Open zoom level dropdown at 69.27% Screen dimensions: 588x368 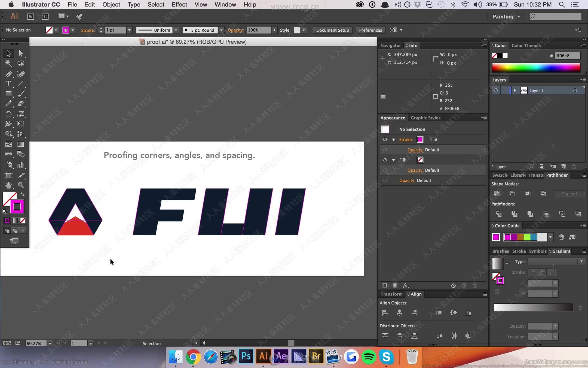click(x=50, y=343)
